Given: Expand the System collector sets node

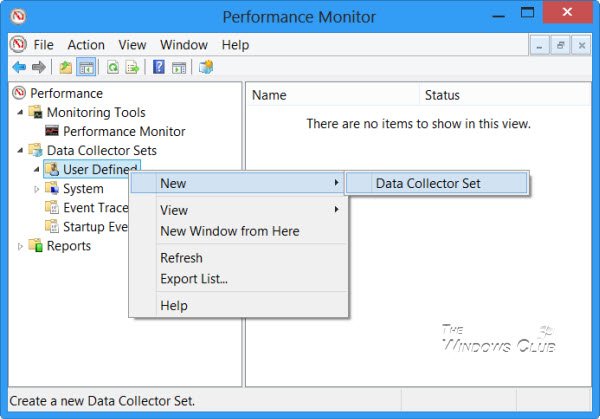Looking at the screenshot, I should click(x=37, y=189).
